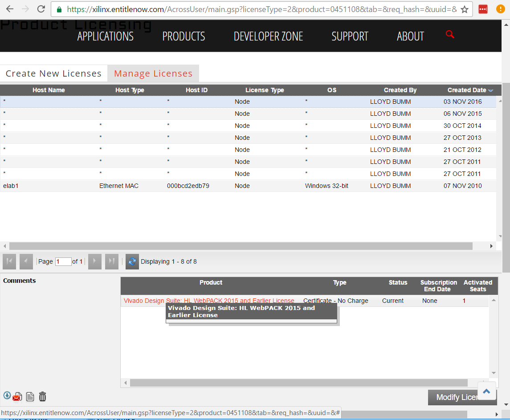Go to first page of license grid
510x420 pixels.
click(x=9, y=261)
